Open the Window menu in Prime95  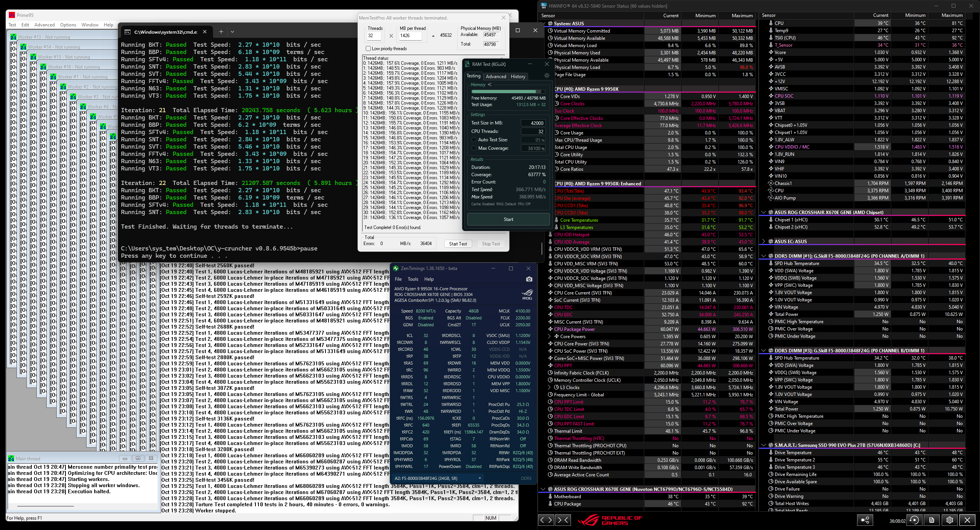tap(90, 25)
